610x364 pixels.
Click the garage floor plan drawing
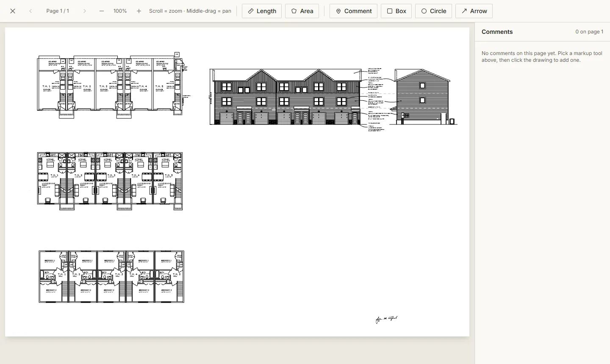(112, 85)
